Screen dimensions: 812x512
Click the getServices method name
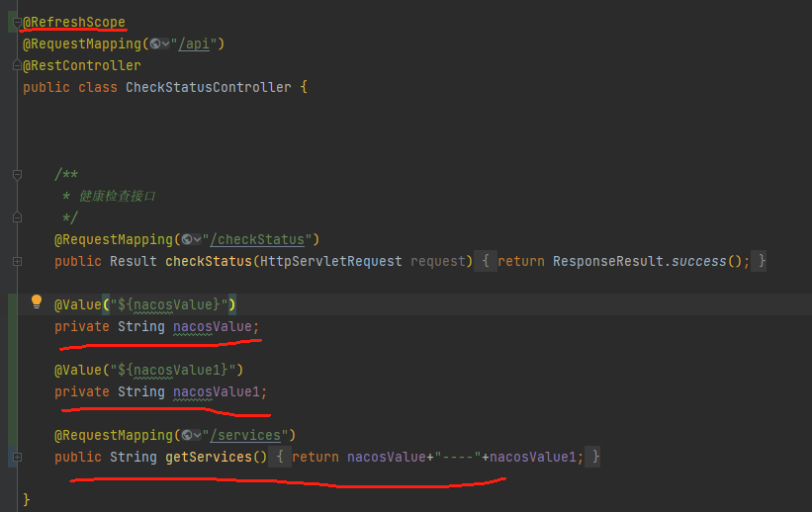click(208, 457)
